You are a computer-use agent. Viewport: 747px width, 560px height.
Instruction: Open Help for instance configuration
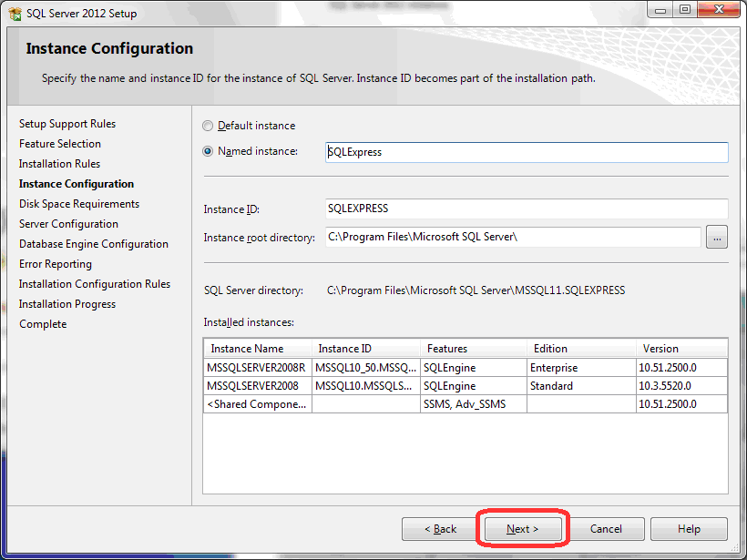[689, 529]
